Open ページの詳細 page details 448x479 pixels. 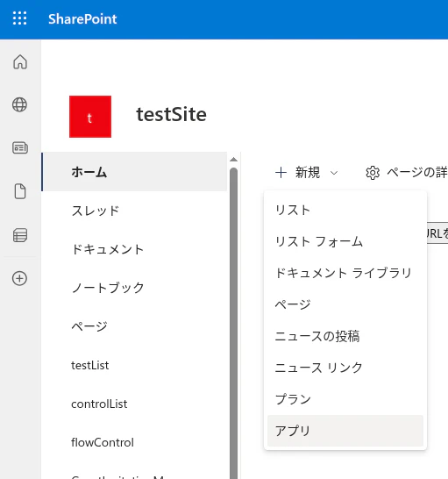[416, 172]
